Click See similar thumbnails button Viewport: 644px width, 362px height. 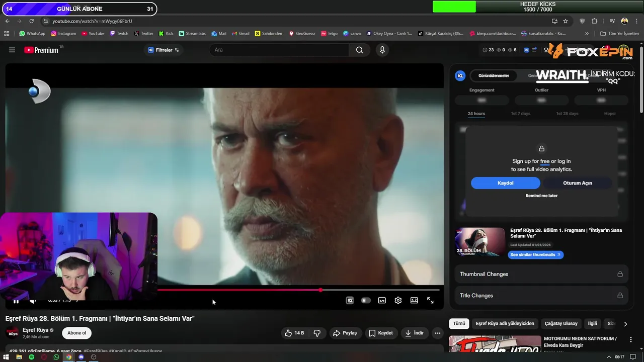click(x=535, y=255)
